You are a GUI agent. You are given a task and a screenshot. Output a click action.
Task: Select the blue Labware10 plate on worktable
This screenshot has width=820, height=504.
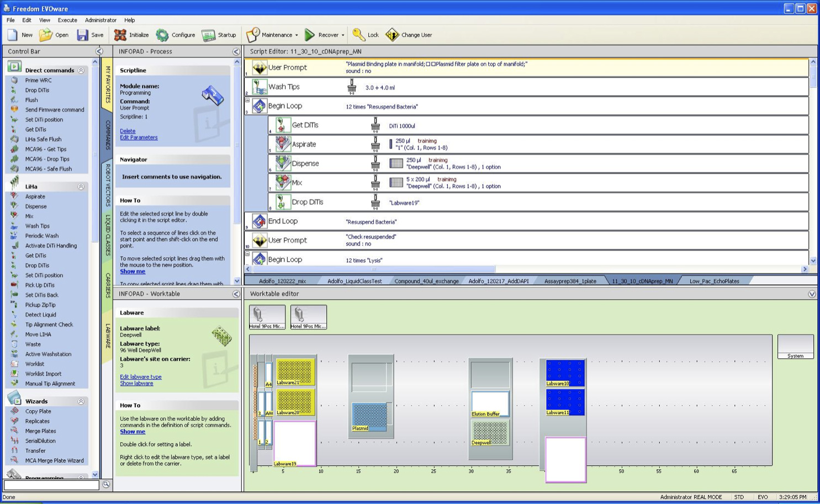[565, 371]
